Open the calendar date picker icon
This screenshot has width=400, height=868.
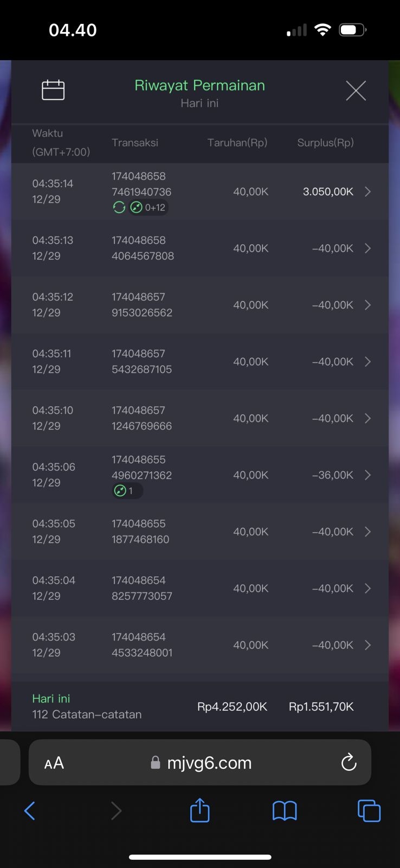pos(53,90)
